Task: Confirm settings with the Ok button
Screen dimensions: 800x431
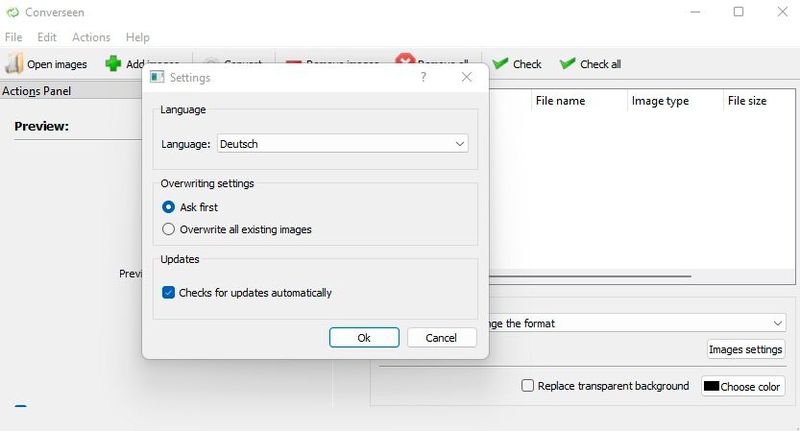Action: tap(364, 338)
